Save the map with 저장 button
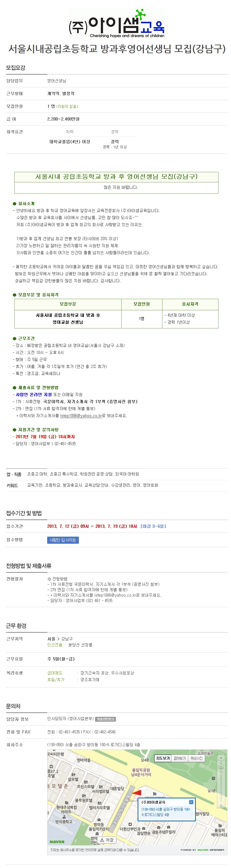 107,840
